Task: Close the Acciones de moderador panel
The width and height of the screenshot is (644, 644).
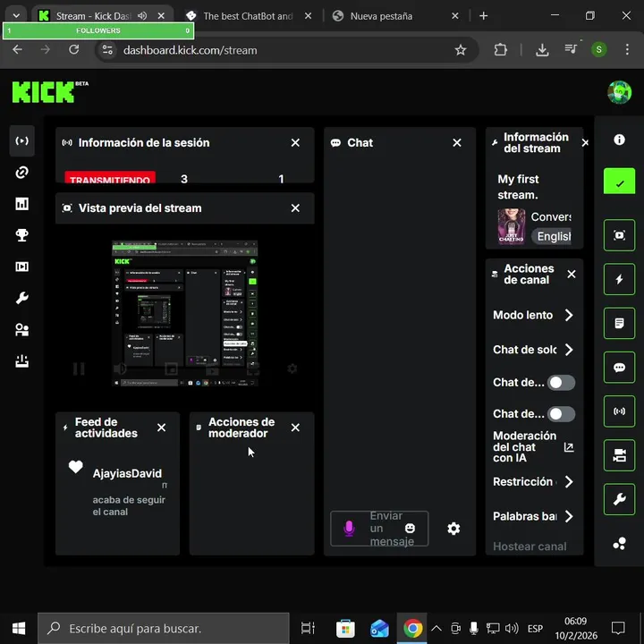Action: (x=295, y=428)
